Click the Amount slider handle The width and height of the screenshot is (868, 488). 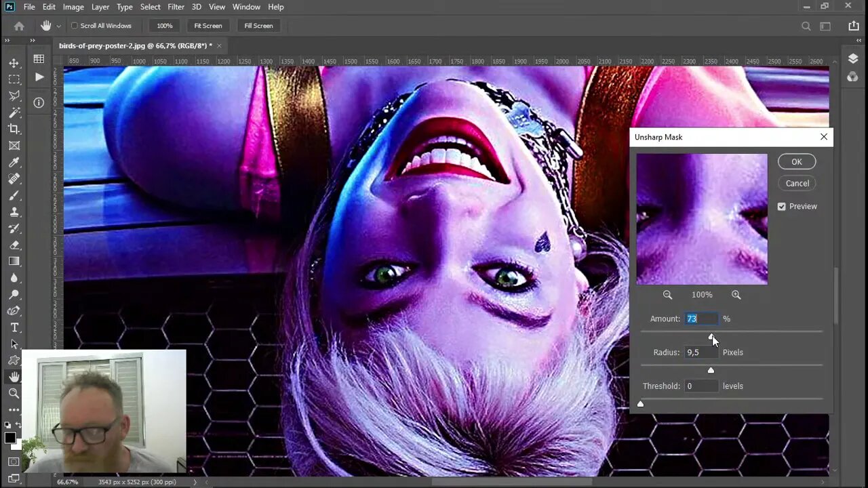coord(711,336)
